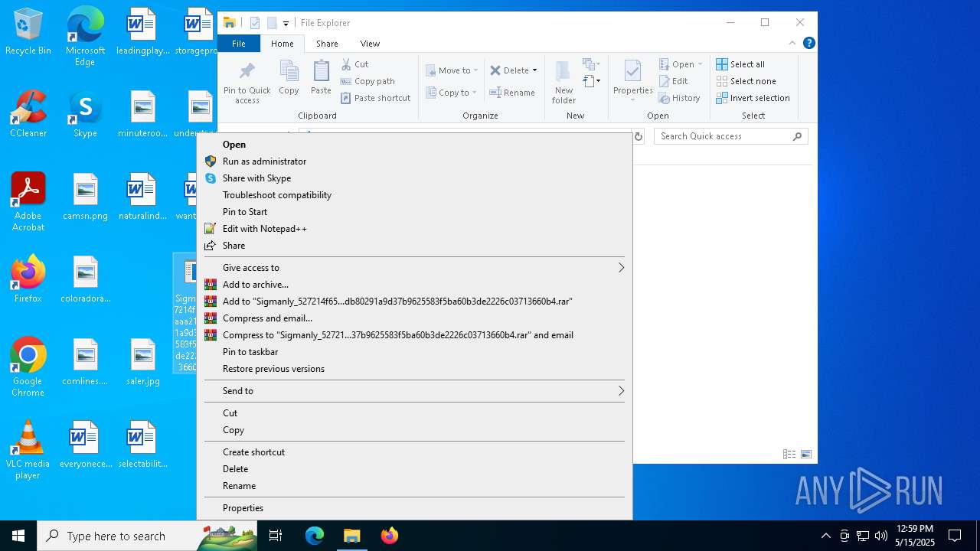The width and height of the screenshot is (980, 551).
Task: Click Select all in ribbon
Action: click(740, 64)
